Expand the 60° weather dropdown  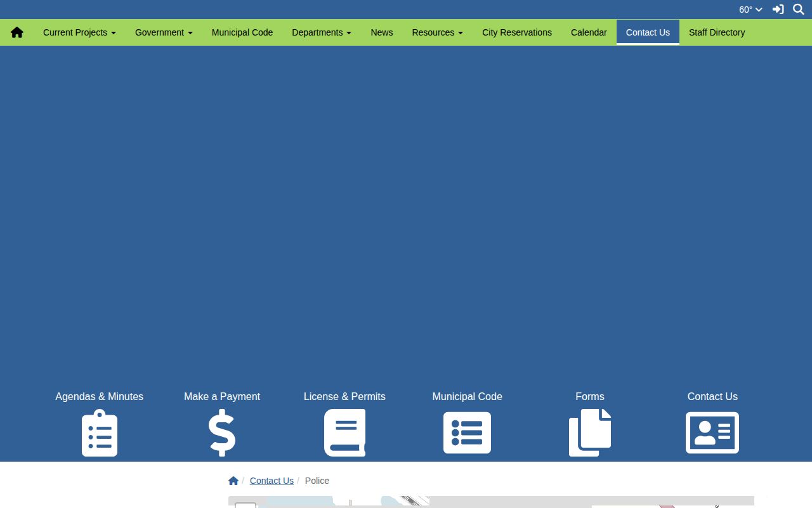pyautogui.click(x=750, y=10)
